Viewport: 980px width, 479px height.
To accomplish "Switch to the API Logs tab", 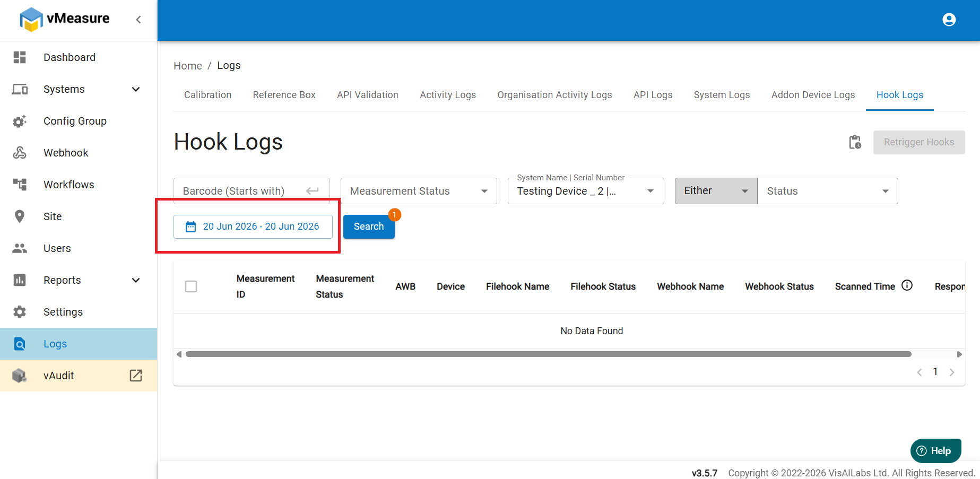I will 653,95.
